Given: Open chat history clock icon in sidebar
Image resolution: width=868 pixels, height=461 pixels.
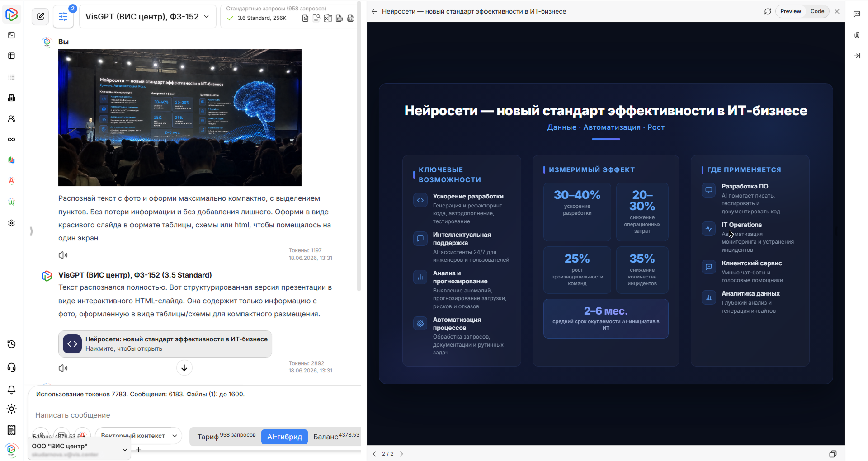Looking at the screenshot, I should pos(12,344).
